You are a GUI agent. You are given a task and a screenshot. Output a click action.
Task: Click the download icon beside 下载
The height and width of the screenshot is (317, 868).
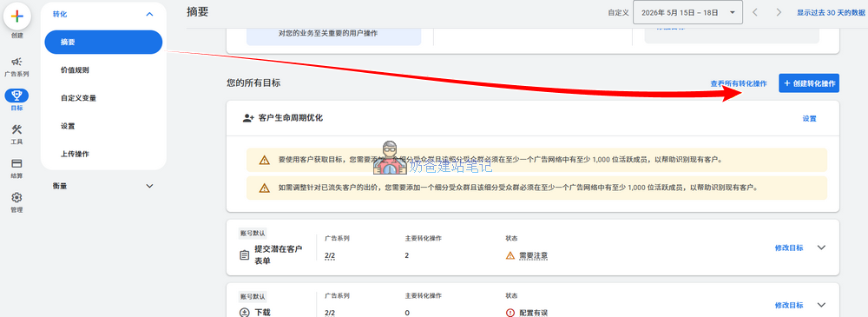tap(244, 313)
